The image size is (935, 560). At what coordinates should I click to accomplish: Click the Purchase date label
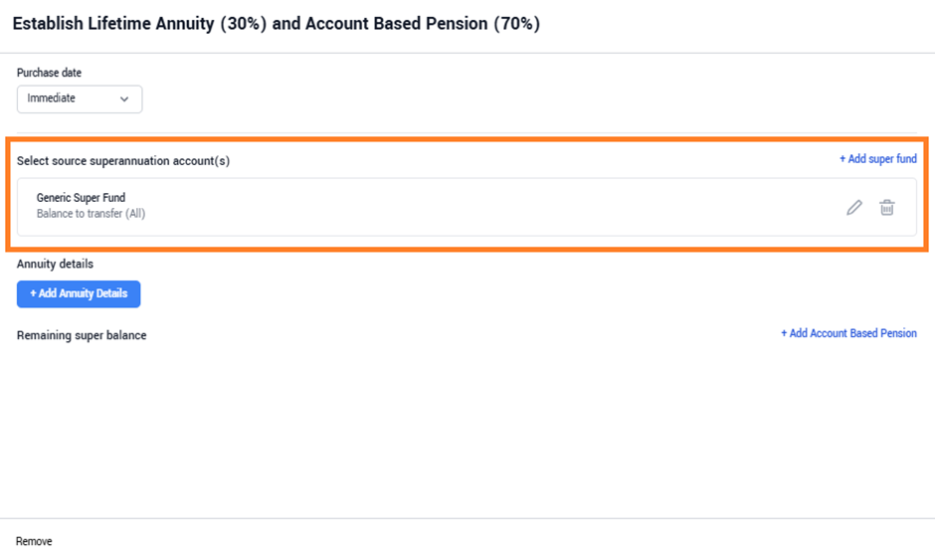(x=49, y=73)
